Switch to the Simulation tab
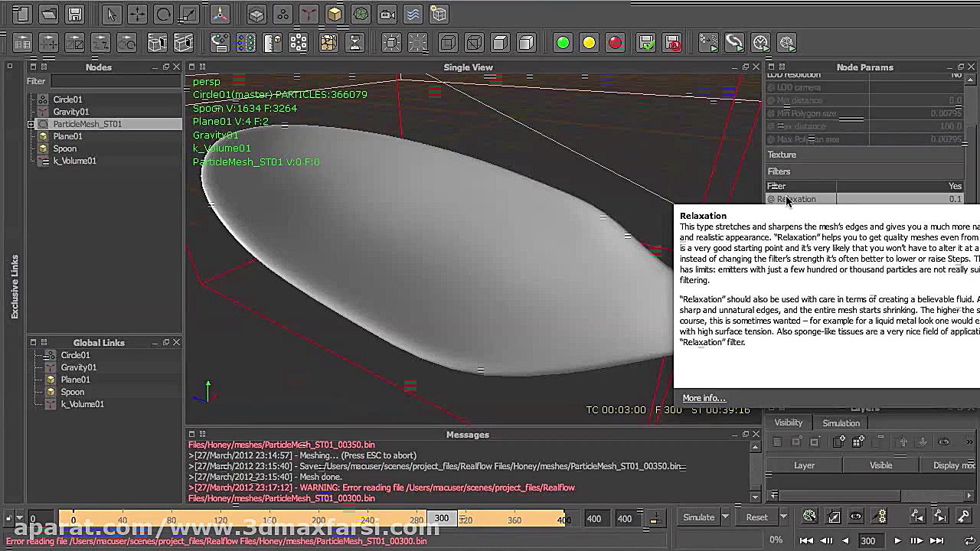The height and width of the screenshot is (551, 980). coord(841,422)
